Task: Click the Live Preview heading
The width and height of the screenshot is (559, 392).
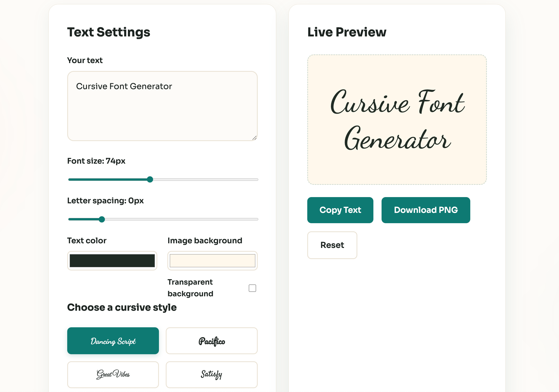Action: tap(347, 32)
